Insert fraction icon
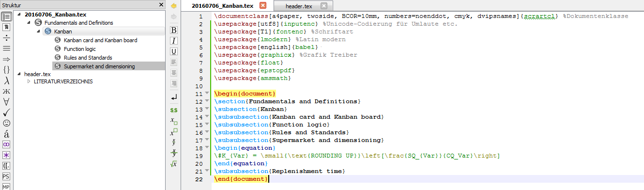644x190 pixels. (x=174, y=142)
